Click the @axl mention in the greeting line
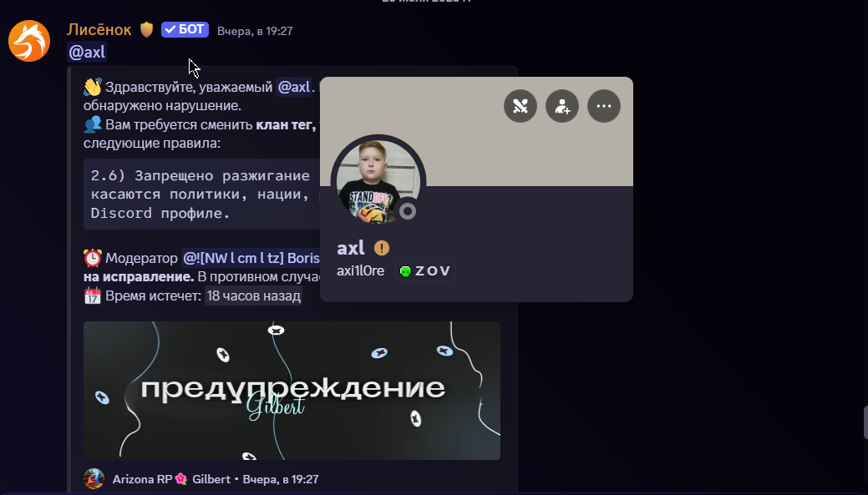868x495 pixels. click(x=293, y=87)
